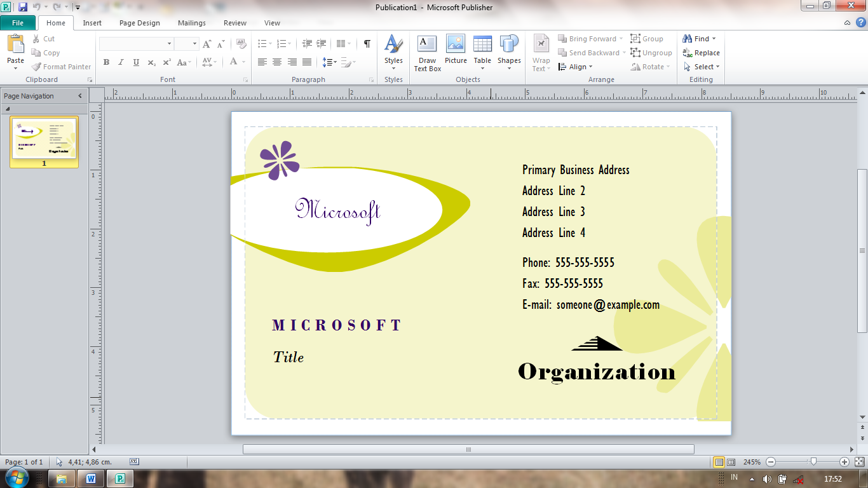The height and width of the screenshot is (488, 868).
Task: Open the Font combo box dropdown
Action: point(169,43)
